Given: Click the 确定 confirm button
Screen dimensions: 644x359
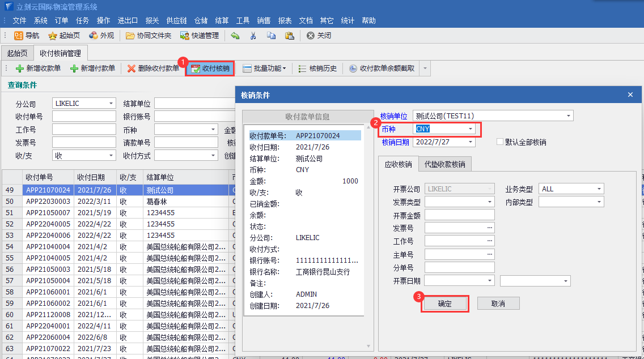Looking at the screenshot, I should (x=445, y=304).
